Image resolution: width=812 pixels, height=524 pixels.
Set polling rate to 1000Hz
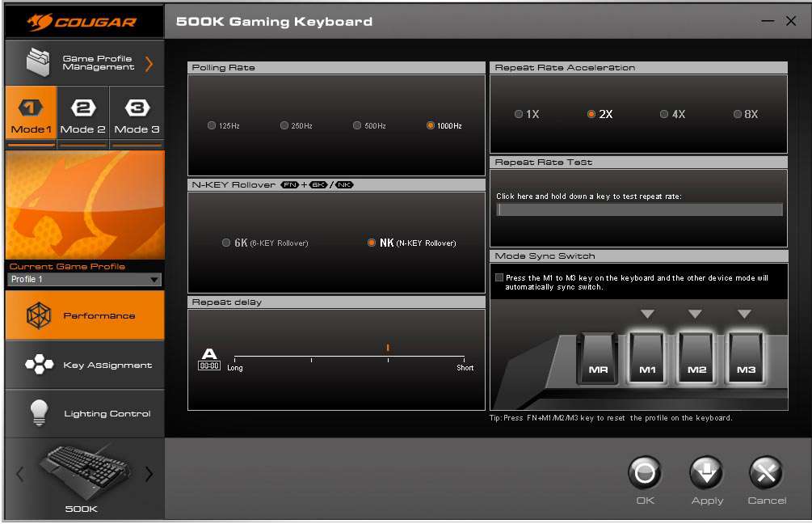click(431, 125)
